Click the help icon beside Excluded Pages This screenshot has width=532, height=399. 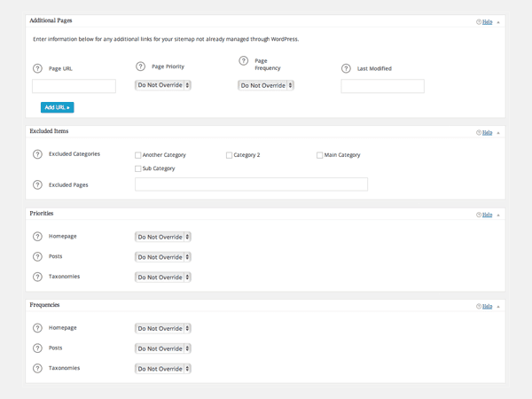pos(37,184)
